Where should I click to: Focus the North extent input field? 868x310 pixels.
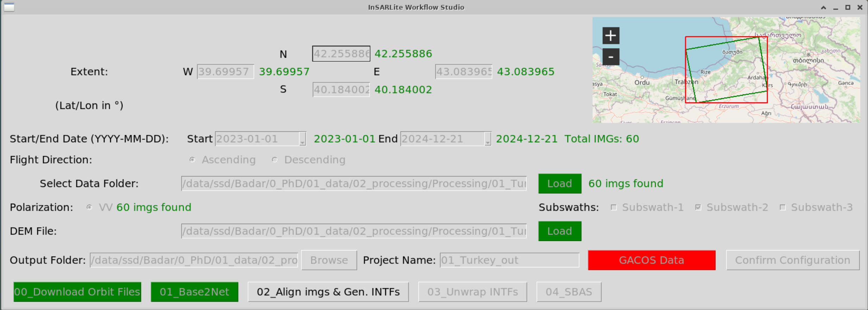click(341, 54)
